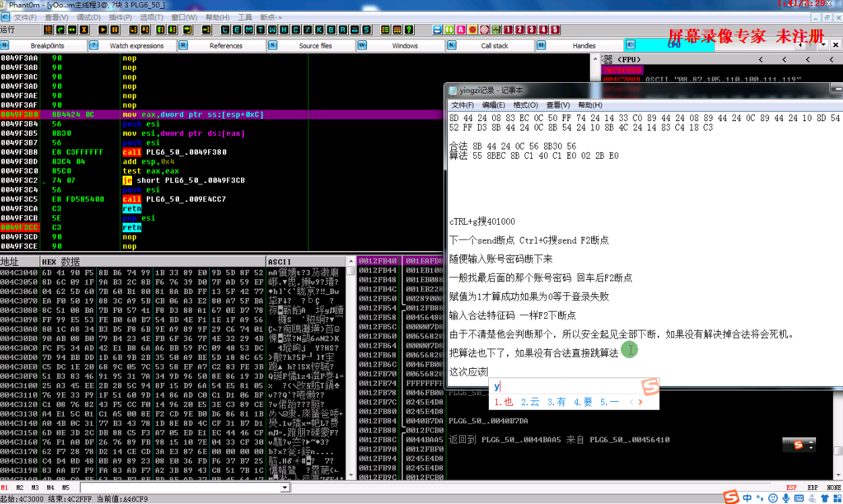Viewport: 843px width, 504px height.
Task: Click the Sogou input method tray icon
Action: pyautogui.click(x=731, y=497)
